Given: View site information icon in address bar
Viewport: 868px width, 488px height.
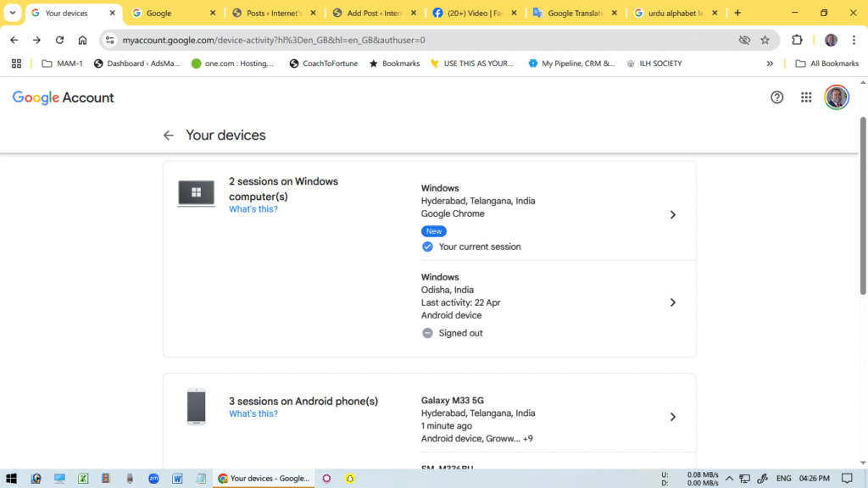Looking at the screenshot, I should [110, 40].
